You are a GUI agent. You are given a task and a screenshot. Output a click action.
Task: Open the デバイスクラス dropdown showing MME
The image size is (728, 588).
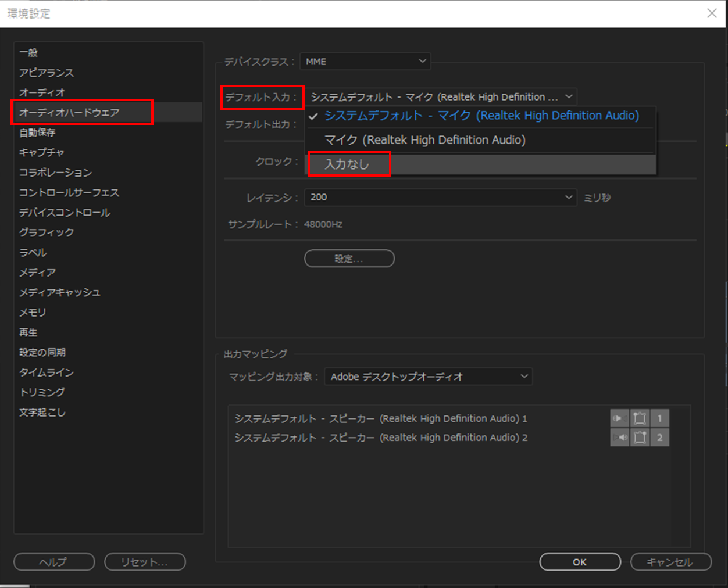[365, 61]
